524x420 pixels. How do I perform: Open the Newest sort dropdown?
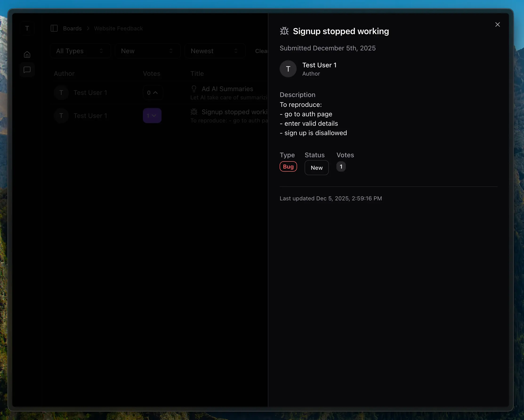coord(215,51)
